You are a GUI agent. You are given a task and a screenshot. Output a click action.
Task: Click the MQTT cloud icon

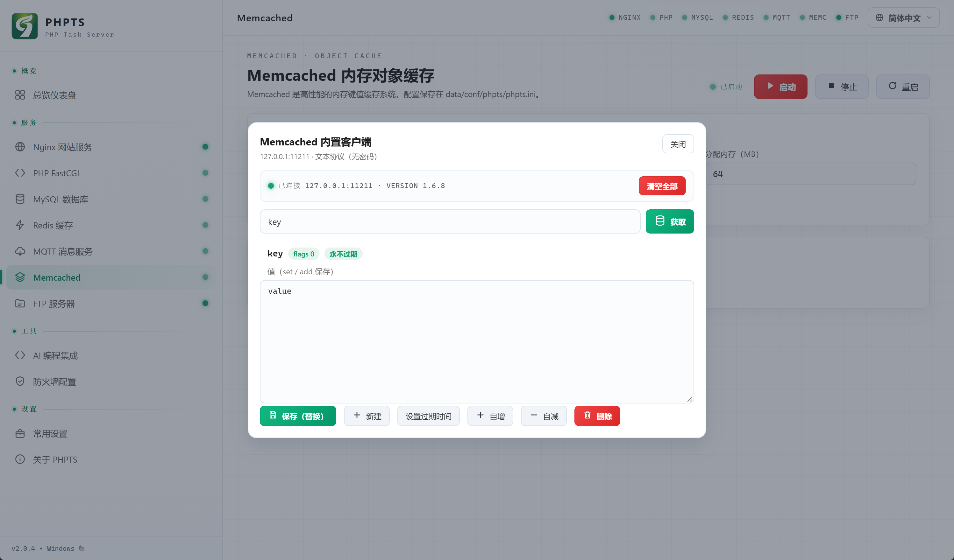tap(20, 251)
